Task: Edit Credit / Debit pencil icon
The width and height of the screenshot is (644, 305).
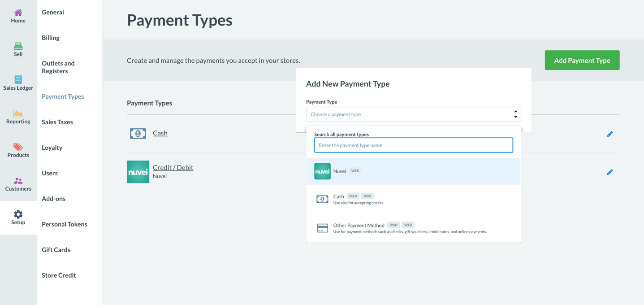Action: (x=609, y=172)
